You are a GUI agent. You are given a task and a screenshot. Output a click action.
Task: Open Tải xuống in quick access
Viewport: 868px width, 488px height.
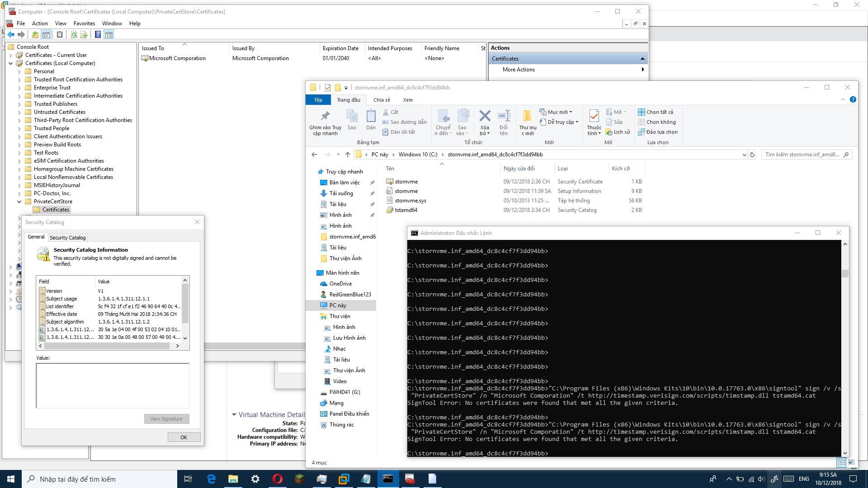click(x=341, y=193)
